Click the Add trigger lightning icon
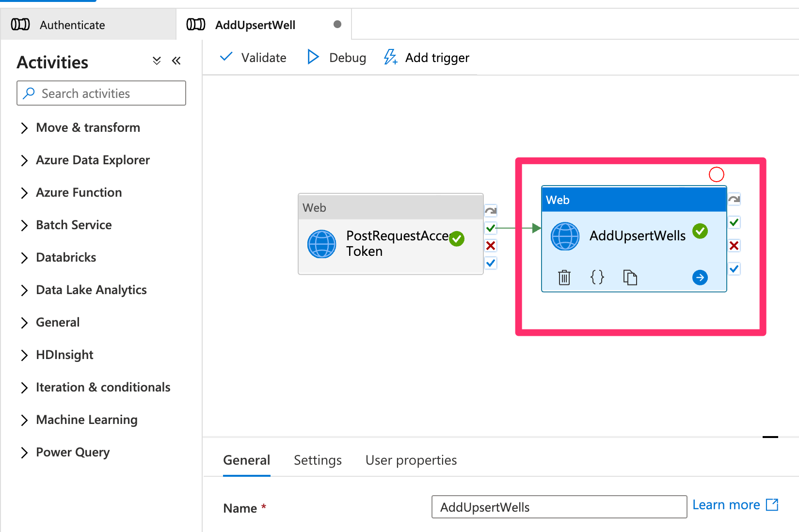This screenshot has width=799, height=532. click(x=391, y=57)
